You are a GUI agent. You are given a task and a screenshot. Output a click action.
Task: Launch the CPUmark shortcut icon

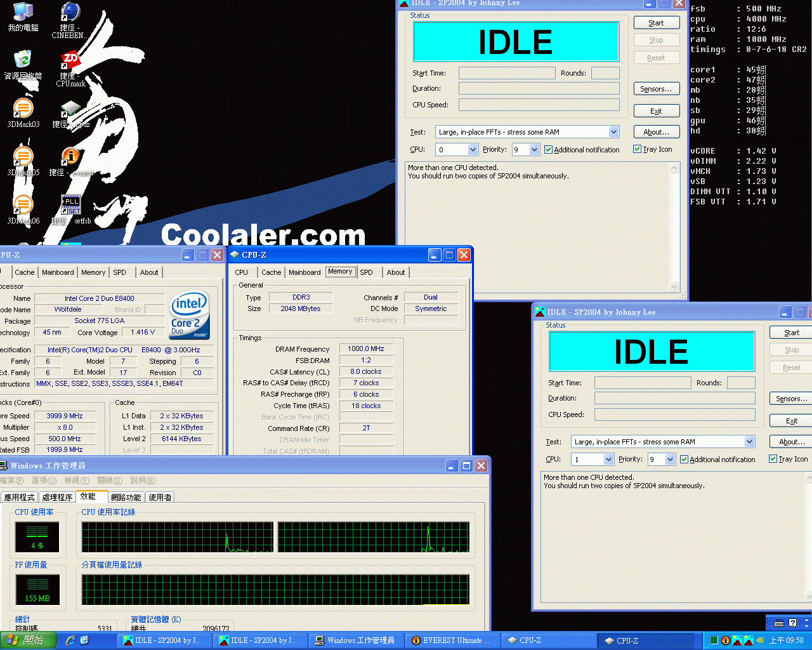pos(70,69)
